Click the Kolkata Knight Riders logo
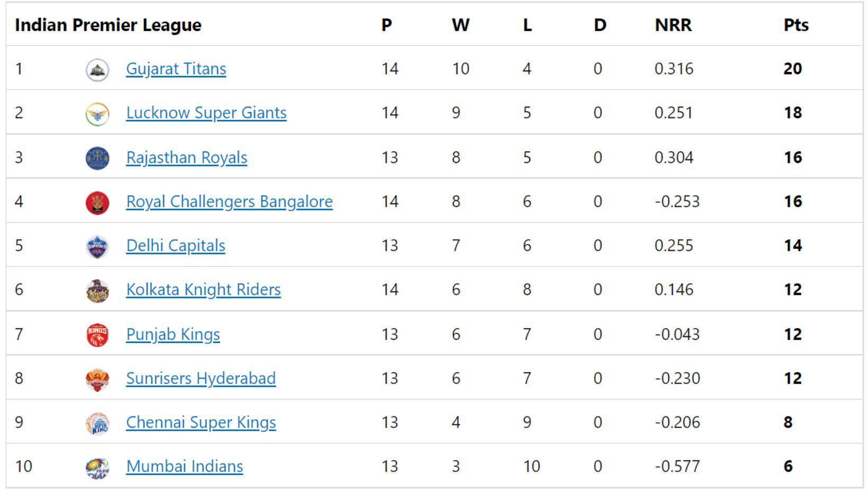868x489 pixels. [97, 291]
